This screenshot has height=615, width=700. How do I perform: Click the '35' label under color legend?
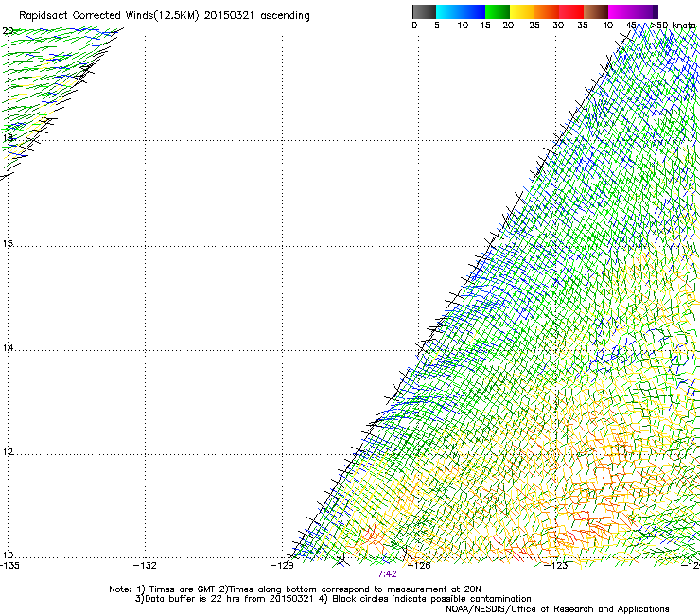tap(583, 26)
